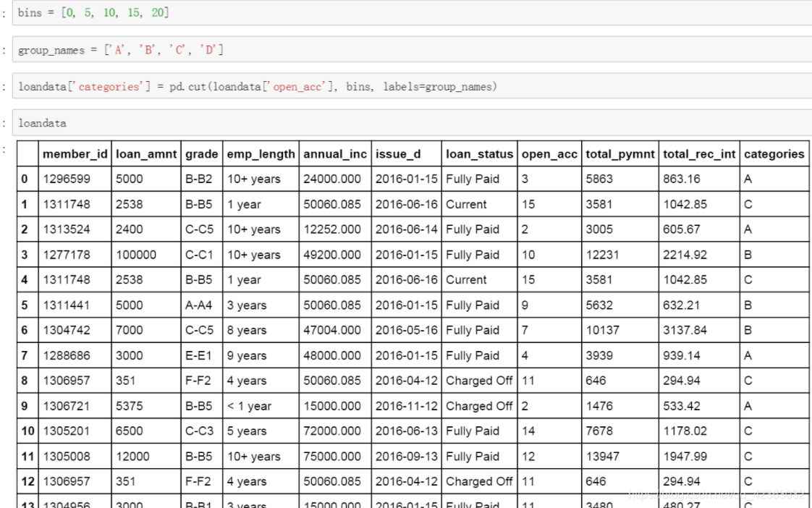
Task: Click the bins definition code cell
Action: pyautogui.click(x=413, y=12)
